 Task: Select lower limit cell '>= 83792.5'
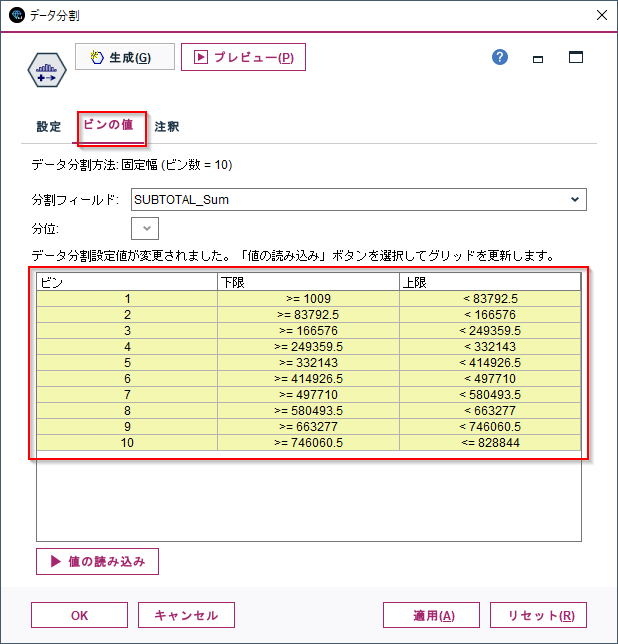coord(308,315)
